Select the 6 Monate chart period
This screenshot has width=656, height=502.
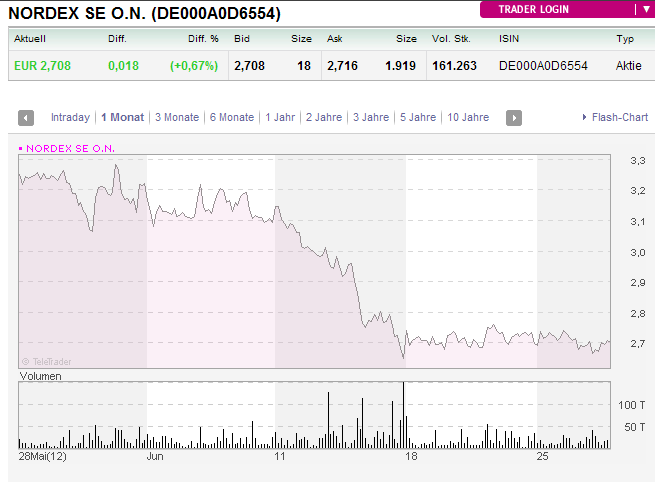(232, 118)
